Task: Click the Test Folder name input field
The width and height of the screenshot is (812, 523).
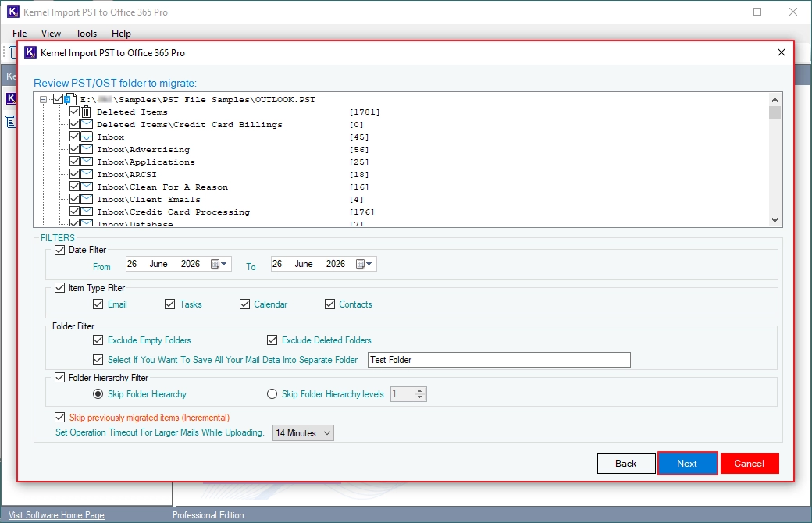Action: pos(499,360)
